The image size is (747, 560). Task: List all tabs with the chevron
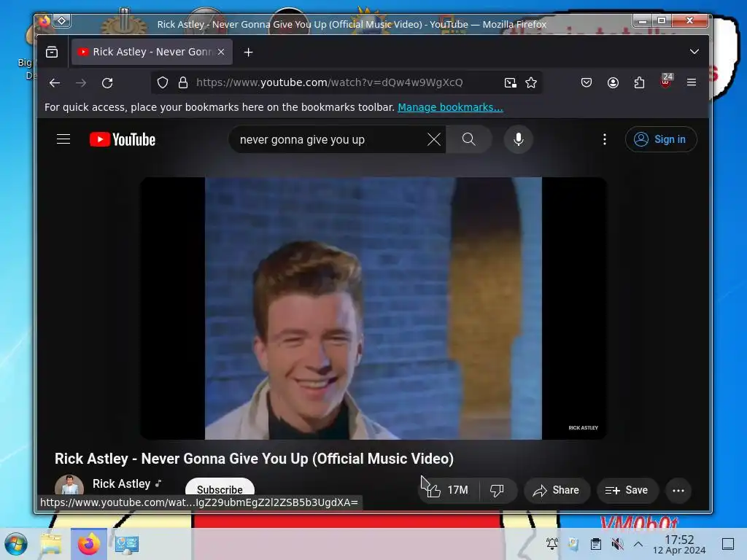coord(694,52)
